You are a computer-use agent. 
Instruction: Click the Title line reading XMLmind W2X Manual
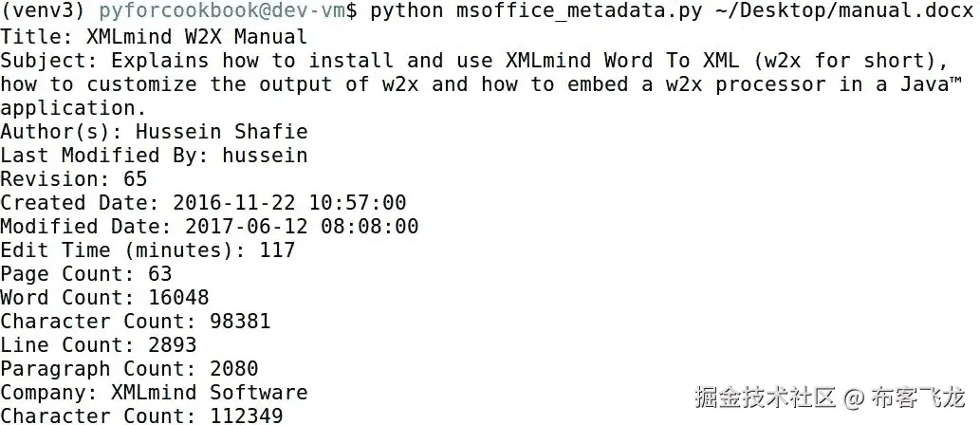pos(154,37)
